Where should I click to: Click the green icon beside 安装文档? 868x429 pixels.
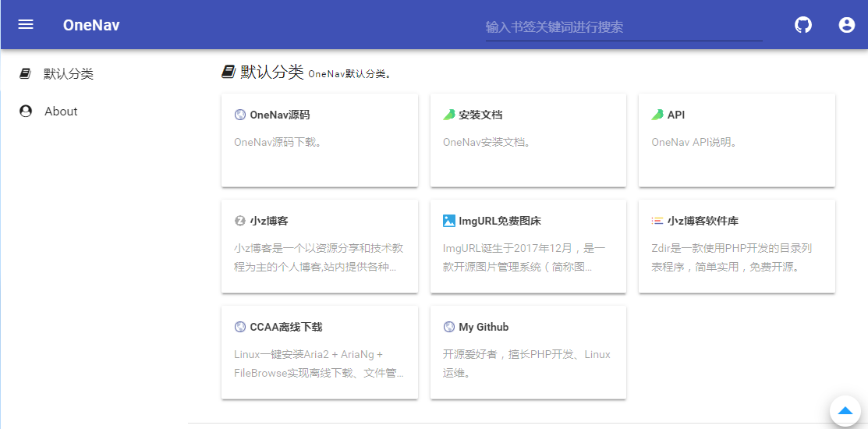coord(449,115)
